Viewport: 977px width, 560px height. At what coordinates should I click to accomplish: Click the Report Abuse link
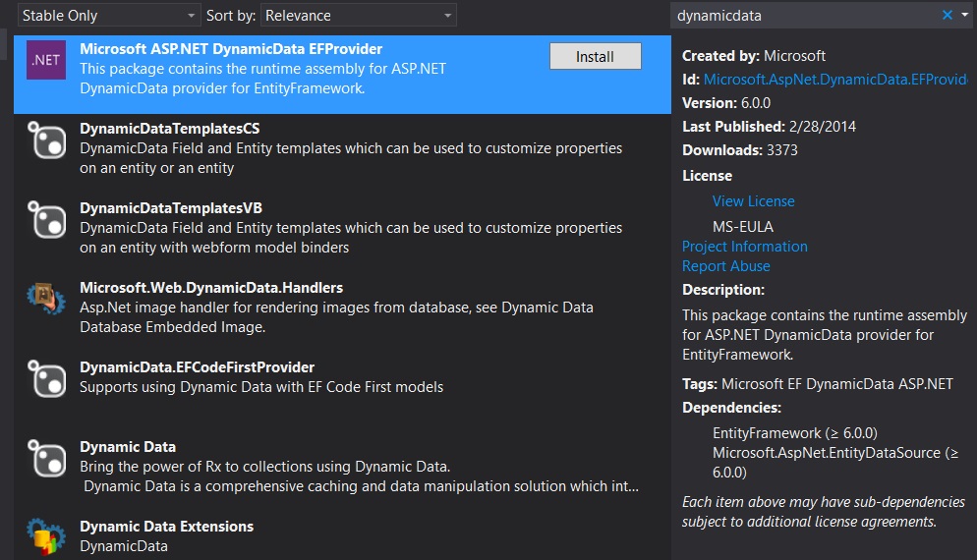pos(726,266)
